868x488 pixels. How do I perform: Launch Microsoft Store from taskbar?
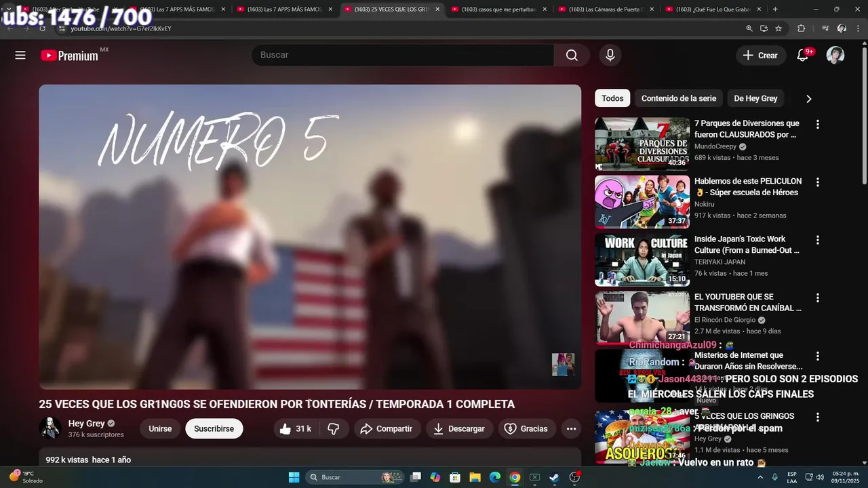point(455,477)
